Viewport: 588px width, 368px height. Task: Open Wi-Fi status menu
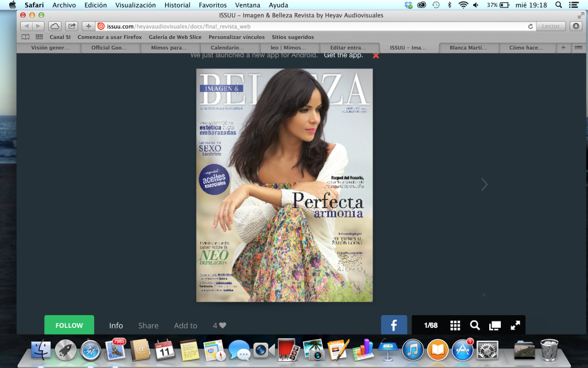coord(463,5)
